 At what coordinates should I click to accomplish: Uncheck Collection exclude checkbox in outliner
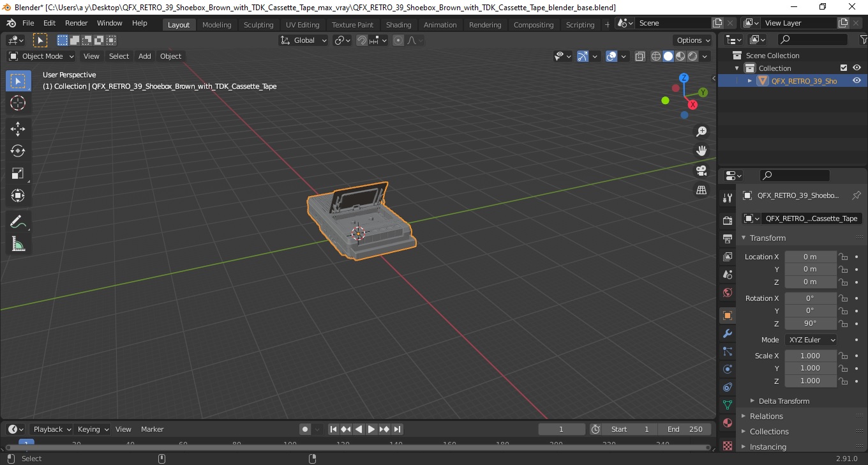(x=844, y=68)
